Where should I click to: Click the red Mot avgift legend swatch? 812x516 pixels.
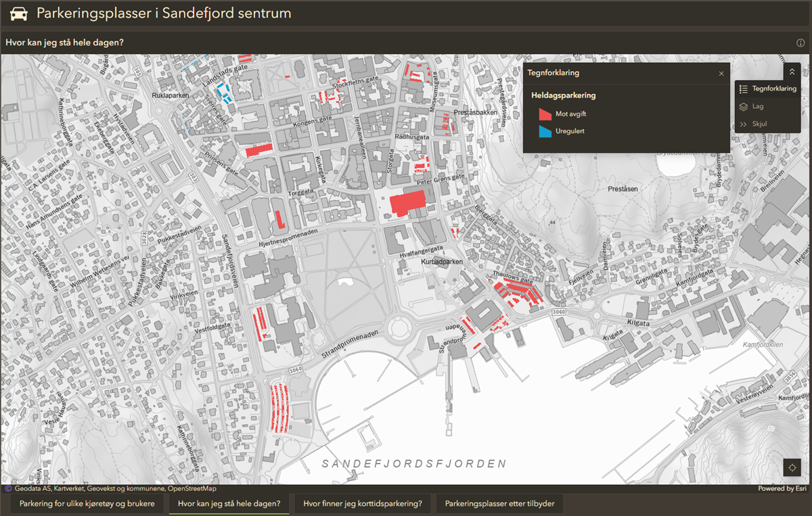545,114
